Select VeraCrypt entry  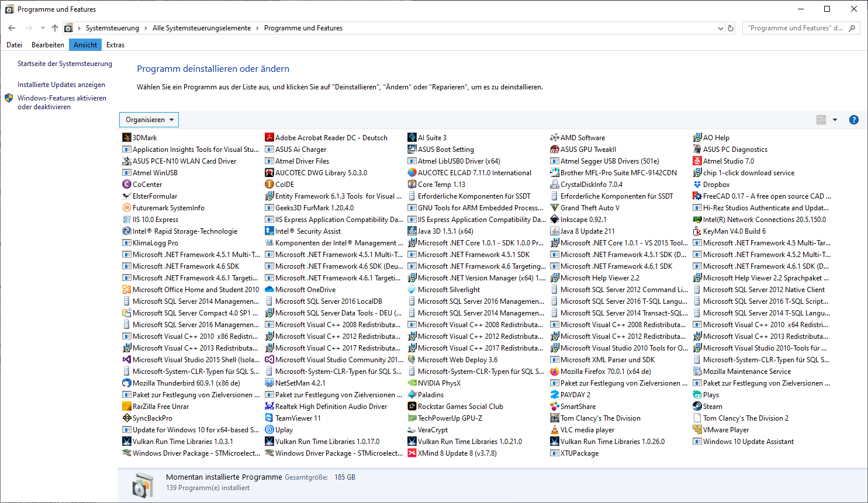pos(427,430)
